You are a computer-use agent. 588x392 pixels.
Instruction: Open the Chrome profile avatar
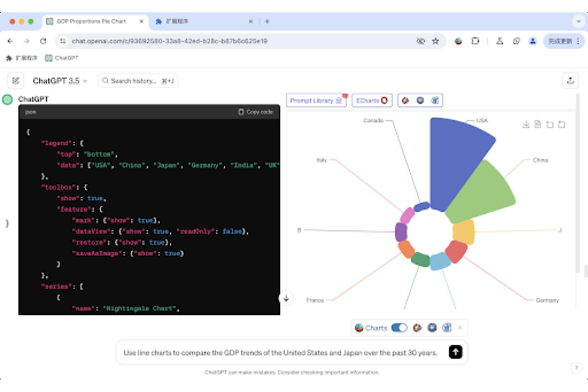[x=533, y=41]
